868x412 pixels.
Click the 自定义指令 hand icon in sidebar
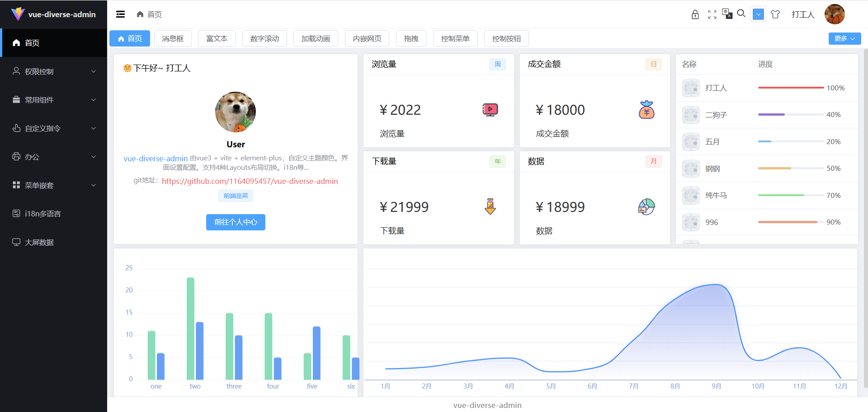(x=15, y=128)
